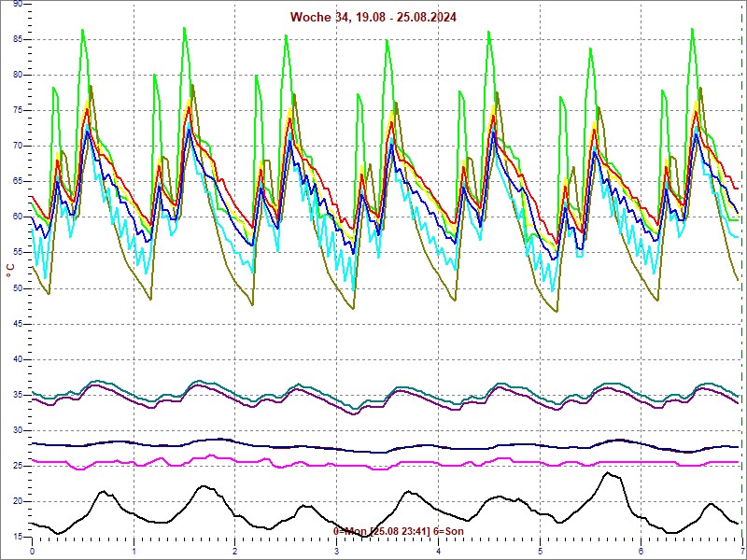
Task: Click the 45 tick label on the temperature axis
Action: (x=17, y=324)
